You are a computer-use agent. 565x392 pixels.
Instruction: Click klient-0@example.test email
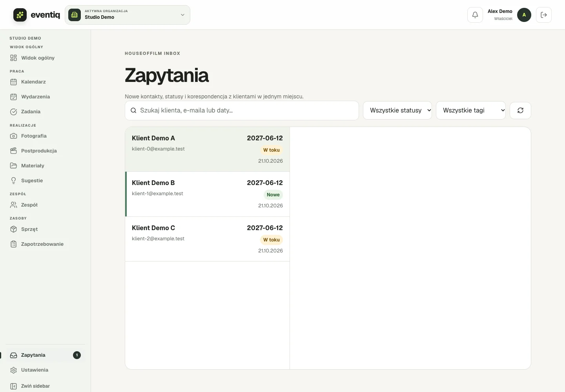click(158, 149)
